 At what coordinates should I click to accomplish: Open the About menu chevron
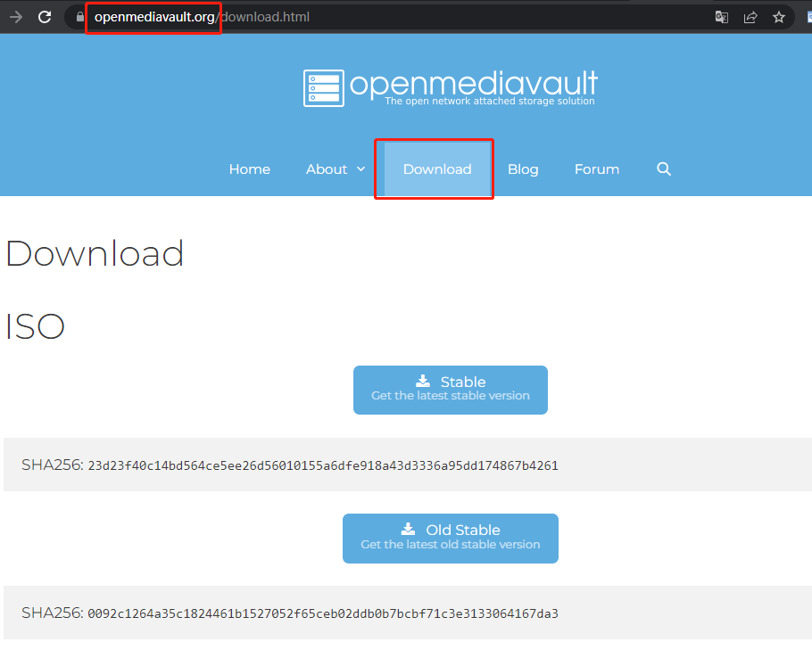pos(361,169)
